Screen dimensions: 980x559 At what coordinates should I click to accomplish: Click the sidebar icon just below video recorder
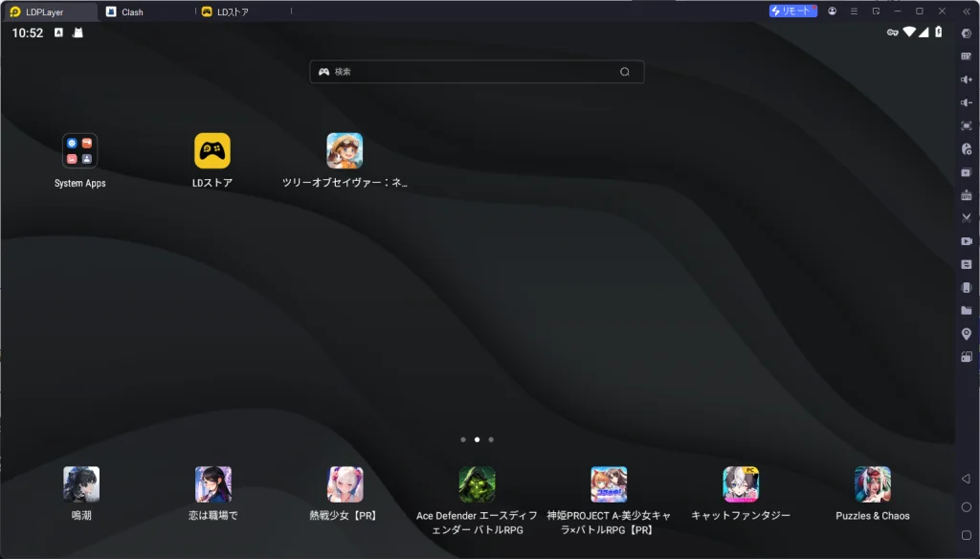tap(967, 264)
